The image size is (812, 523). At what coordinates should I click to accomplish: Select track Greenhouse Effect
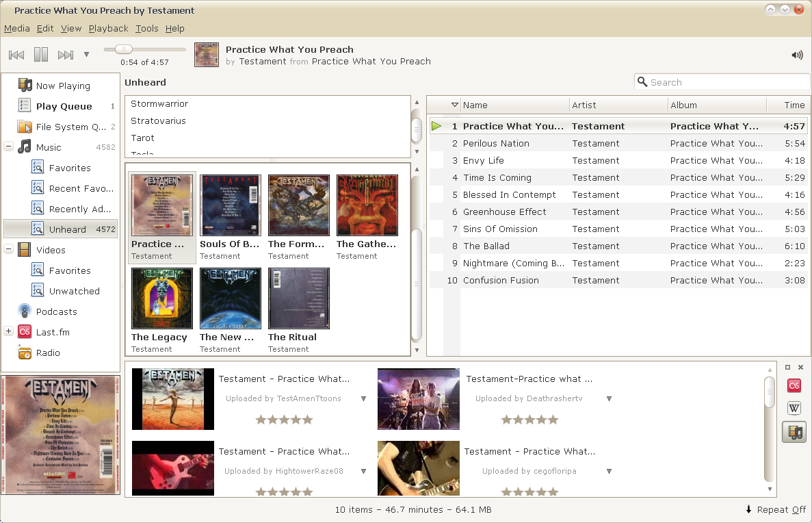pyautogui.click(x=619, y=212)
